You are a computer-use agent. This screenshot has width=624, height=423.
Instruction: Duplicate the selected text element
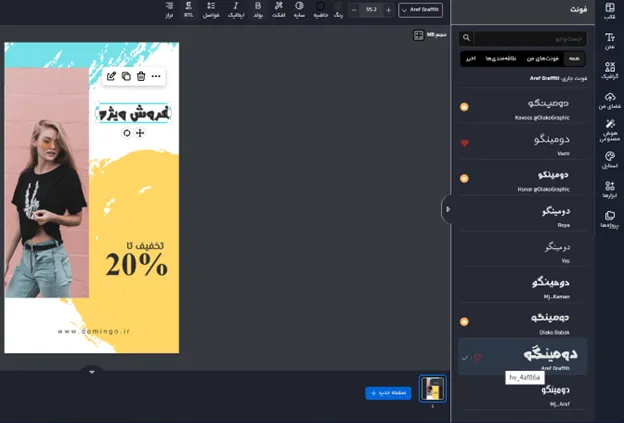pos(126,76)
